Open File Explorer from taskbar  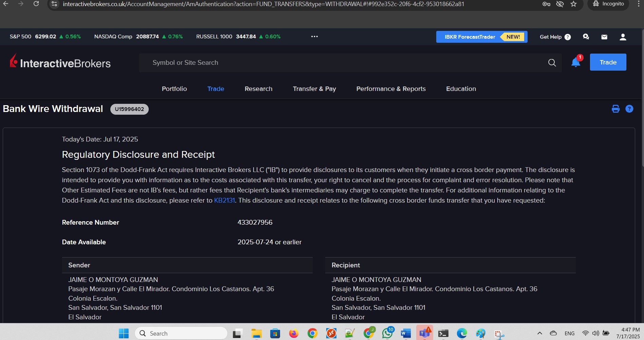tap(256, 334)
